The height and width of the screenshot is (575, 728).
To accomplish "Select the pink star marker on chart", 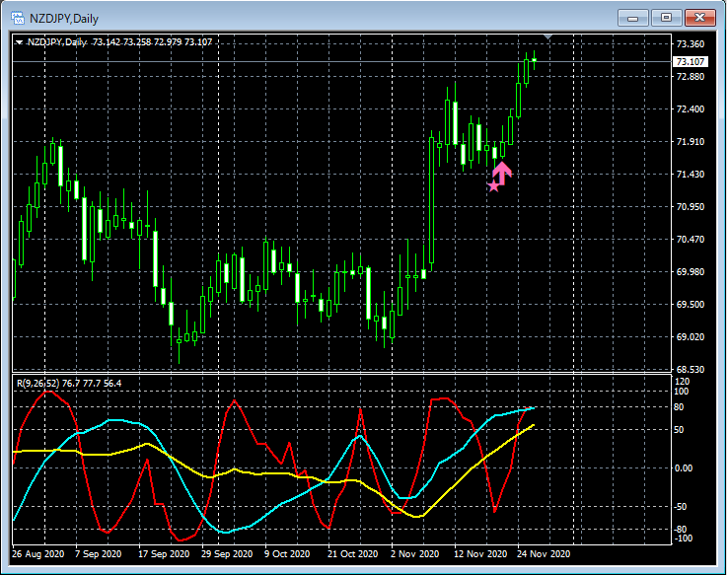I will tap(493, 186).
